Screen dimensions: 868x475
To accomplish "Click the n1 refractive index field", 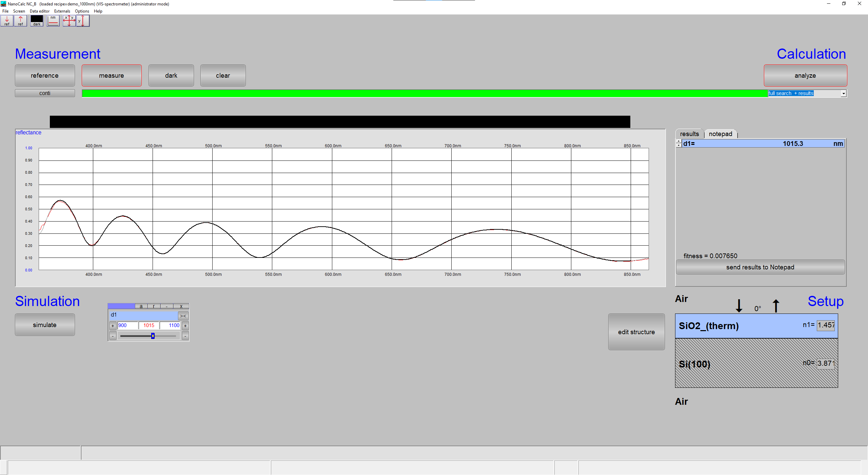I will [825, 325].
